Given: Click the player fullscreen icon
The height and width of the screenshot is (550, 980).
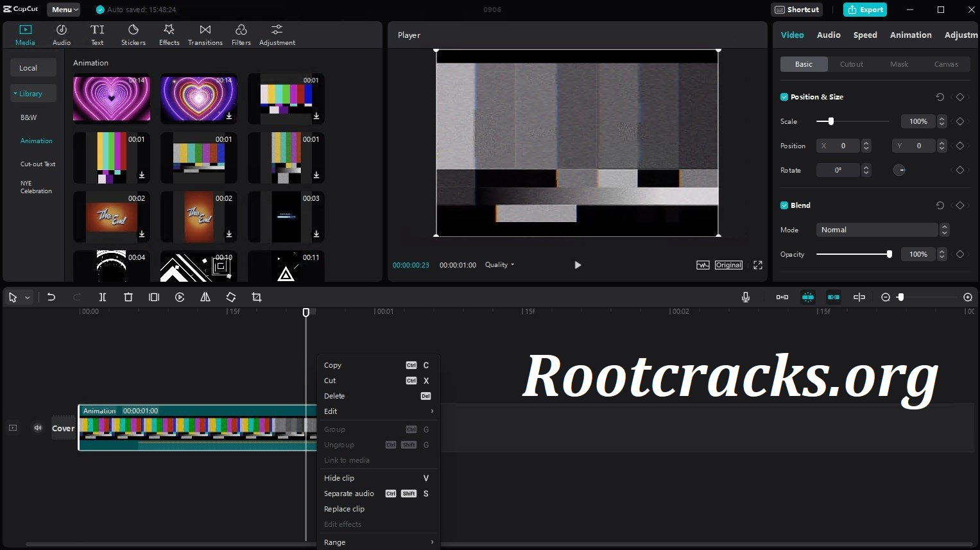Looking at the screenshot, I should (758, 265).
